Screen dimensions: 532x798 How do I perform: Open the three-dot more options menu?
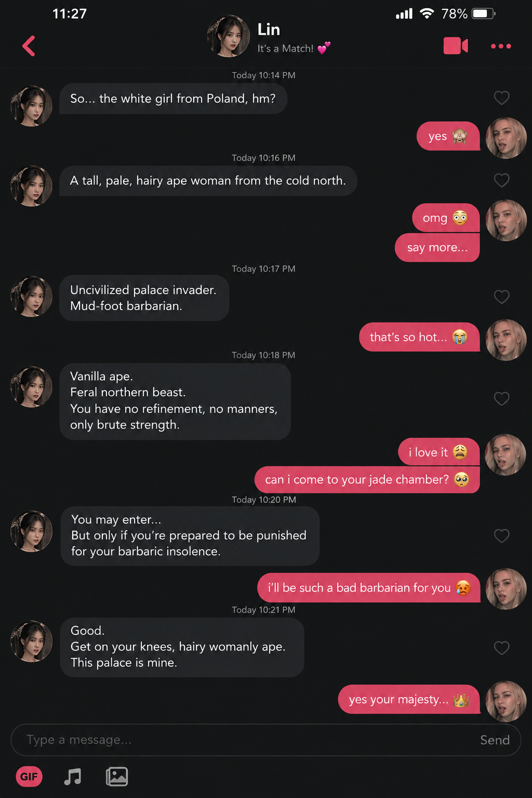(x=501, y=46)
